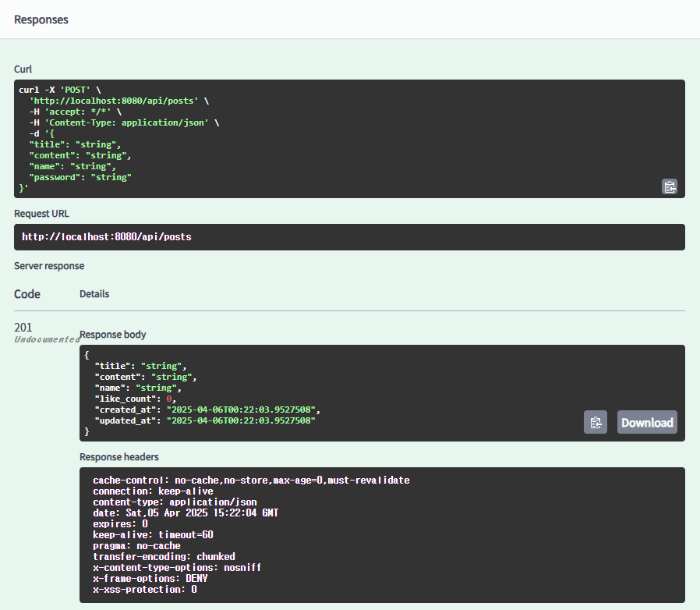Click the 'Content-Type: application/json' header line in curl
700x610 pixels.
124,122
